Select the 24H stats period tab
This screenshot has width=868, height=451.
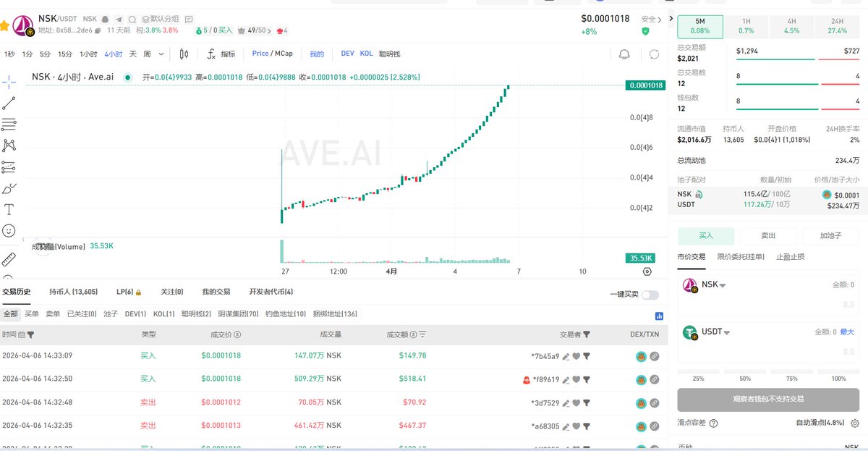click(x=838, y=26)
